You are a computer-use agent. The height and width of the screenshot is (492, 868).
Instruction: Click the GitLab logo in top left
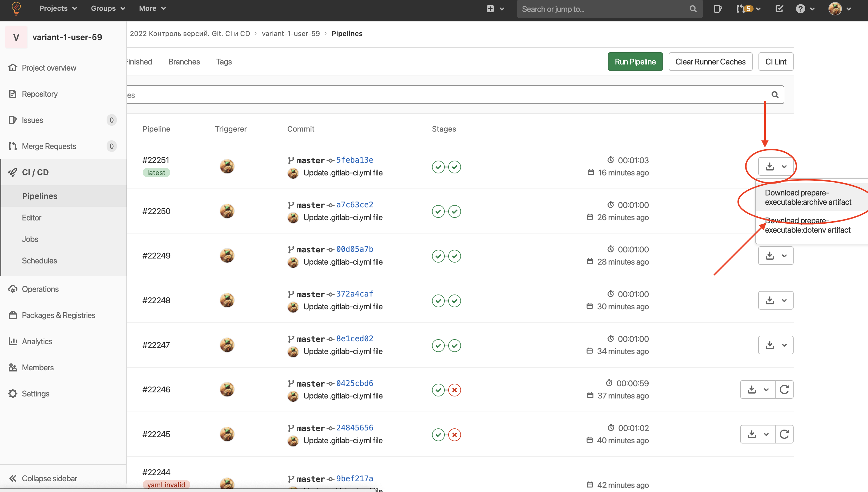pyautogui.click(x=16, y=8)
